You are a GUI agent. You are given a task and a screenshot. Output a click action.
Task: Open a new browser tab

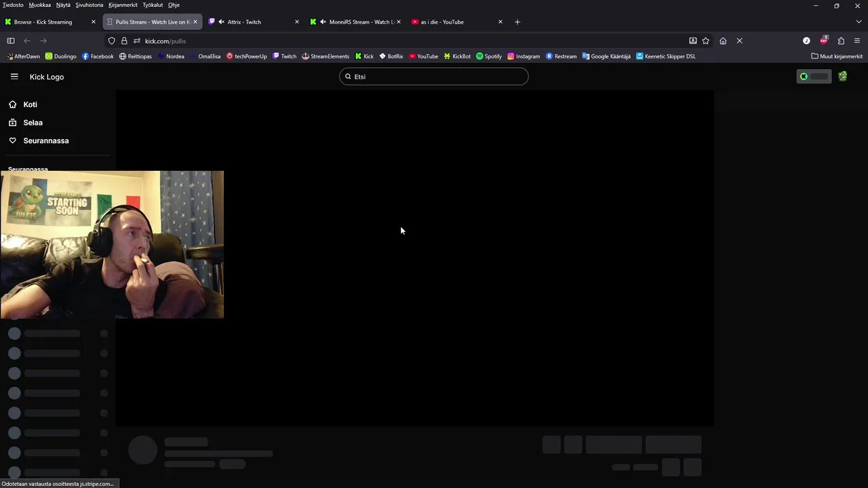(517, 22)
